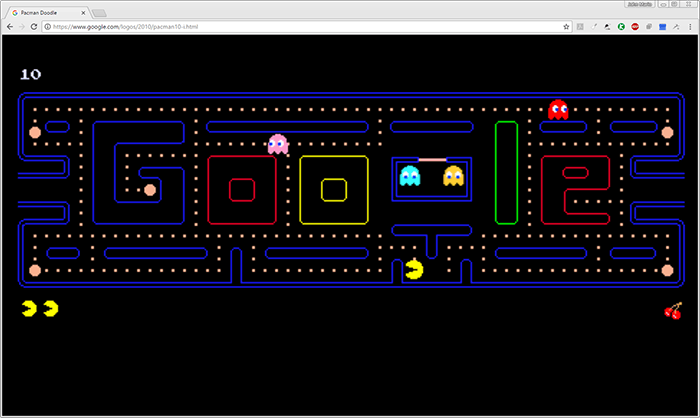Close the Pacman Doodle tab
700x418 pixels.
tap(83, 13)
